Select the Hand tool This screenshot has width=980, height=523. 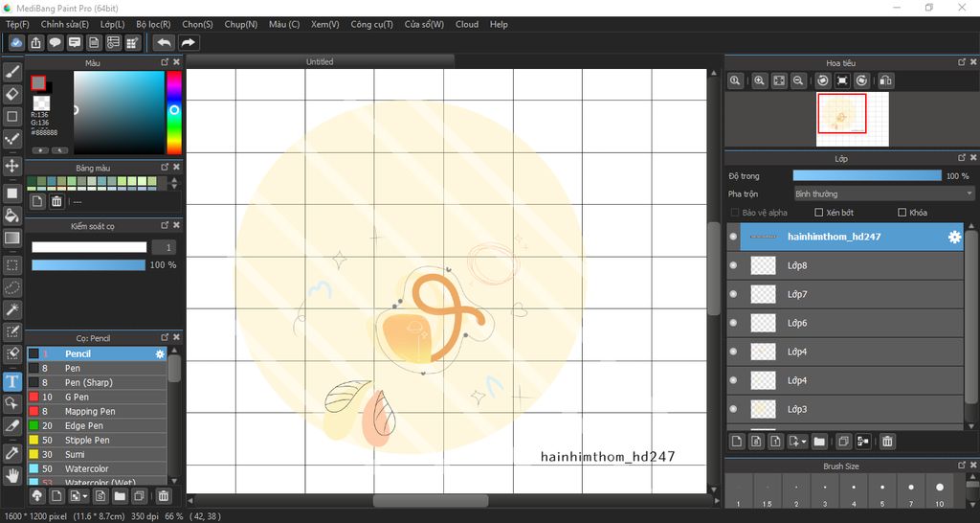click(11, 475)
